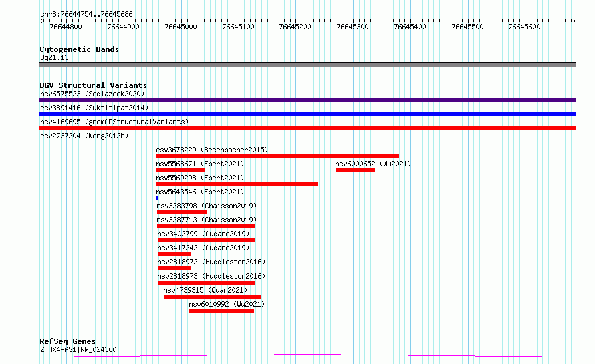The image size is (595, 364).
Task: Click the DGV Structural Variants track title
Action: click(94, 85)
